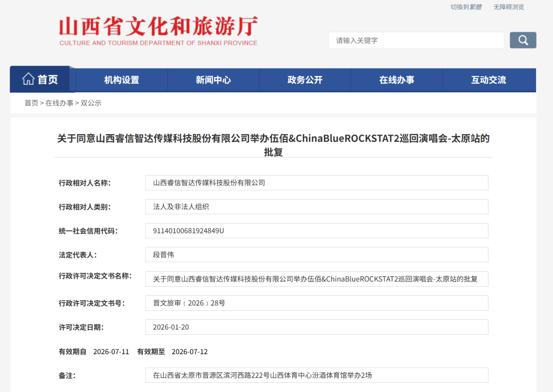Open the 政务公开 menu item
The width and height of the screenshot is (553, 392).
(305, 80)
